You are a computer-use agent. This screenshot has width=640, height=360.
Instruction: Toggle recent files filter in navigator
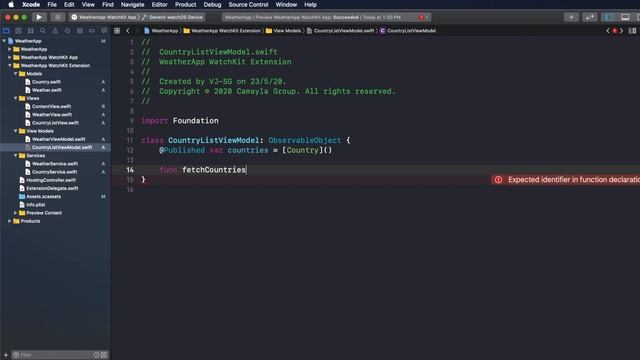coord(97,355)
